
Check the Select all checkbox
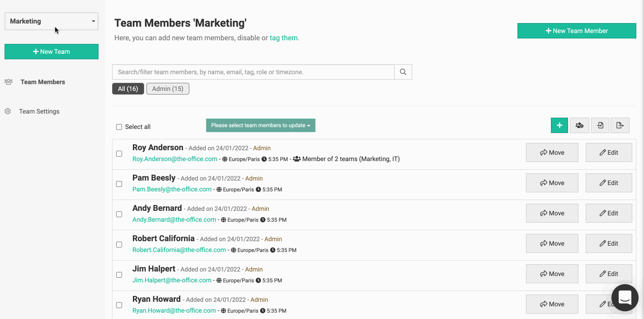119,127
